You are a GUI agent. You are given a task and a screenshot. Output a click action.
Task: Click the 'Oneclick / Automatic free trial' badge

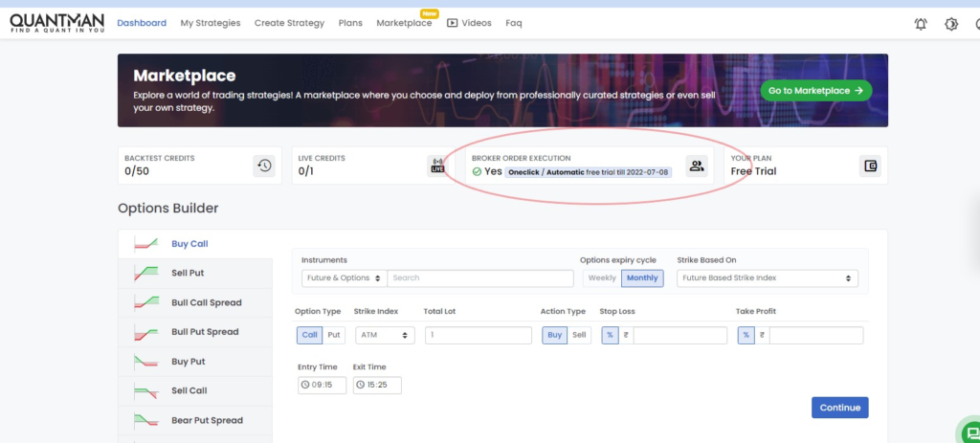pyautogui.click(x=589, y=172)
